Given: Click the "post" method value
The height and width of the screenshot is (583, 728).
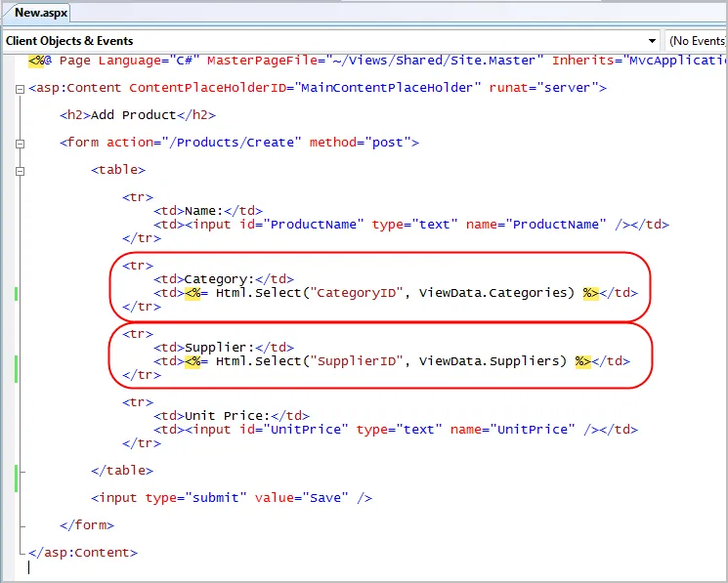Looking at the screenshot, I should (388, 143).
